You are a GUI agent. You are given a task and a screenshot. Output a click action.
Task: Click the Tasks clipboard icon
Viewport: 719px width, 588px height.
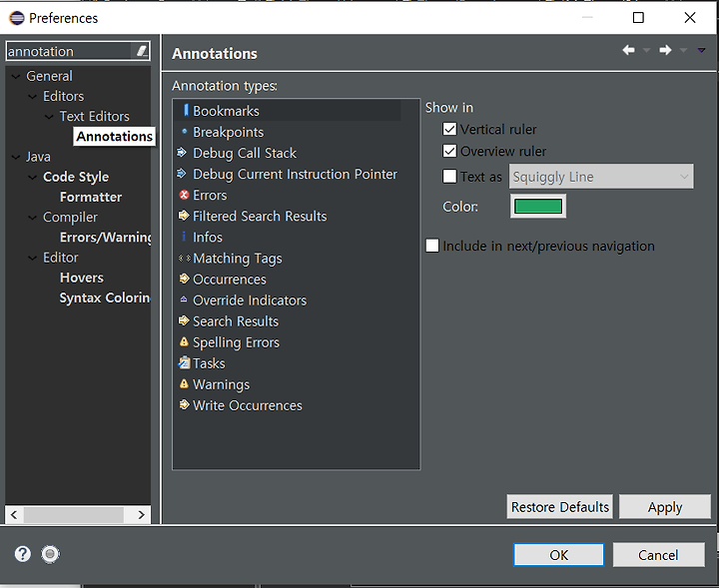tap(185, 362)
